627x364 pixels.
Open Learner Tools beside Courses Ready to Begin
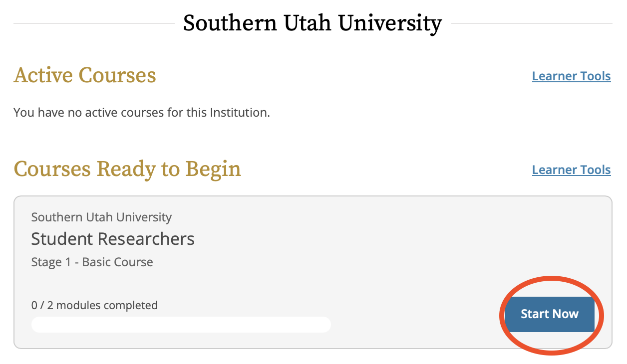coord(571,170)
